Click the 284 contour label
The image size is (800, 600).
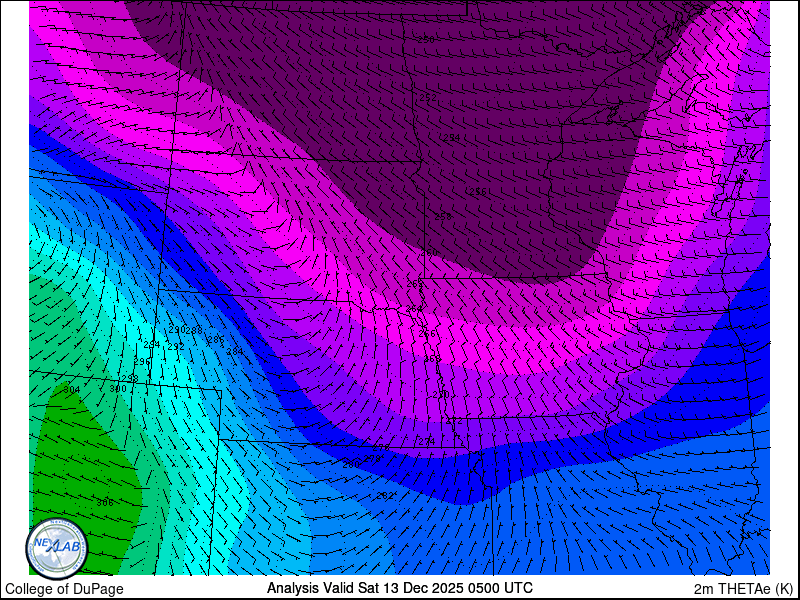tap(235, 351)
